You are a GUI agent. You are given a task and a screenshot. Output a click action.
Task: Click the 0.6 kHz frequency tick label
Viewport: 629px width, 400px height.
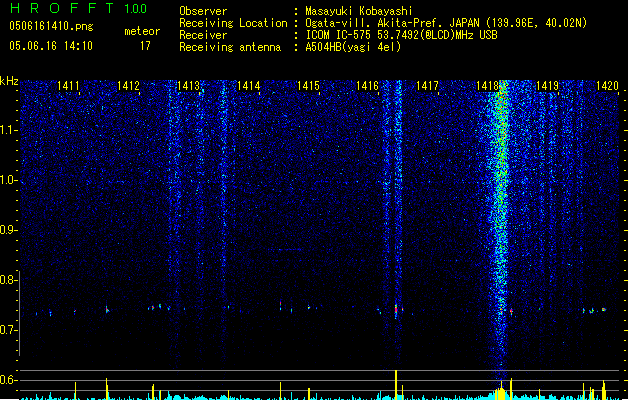(x=8, y=380)
